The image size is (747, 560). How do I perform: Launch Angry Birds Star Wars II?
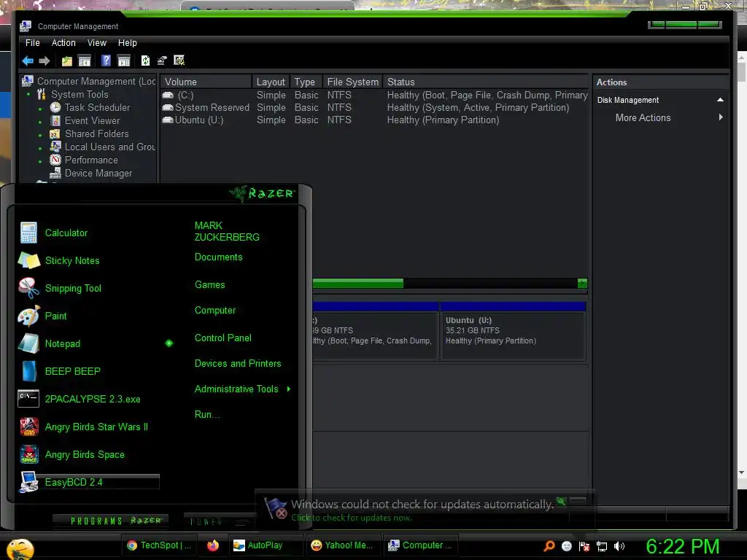96,427
